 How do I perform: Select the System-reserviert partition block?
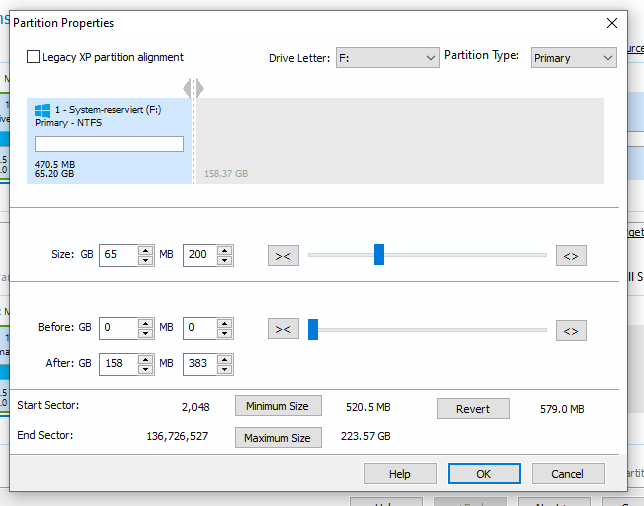[109, 141]
